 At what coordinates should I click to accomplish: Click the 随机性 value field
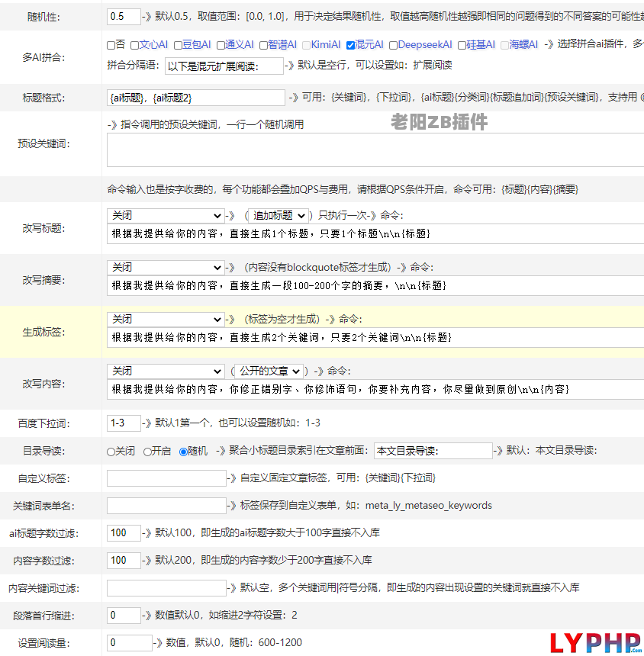(x=124, y=17)
